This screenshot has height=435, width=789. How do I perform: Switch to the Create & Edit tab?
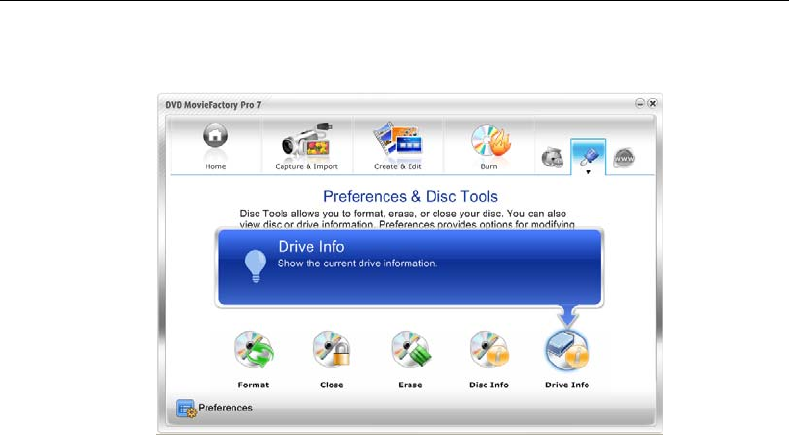(398, 147)
